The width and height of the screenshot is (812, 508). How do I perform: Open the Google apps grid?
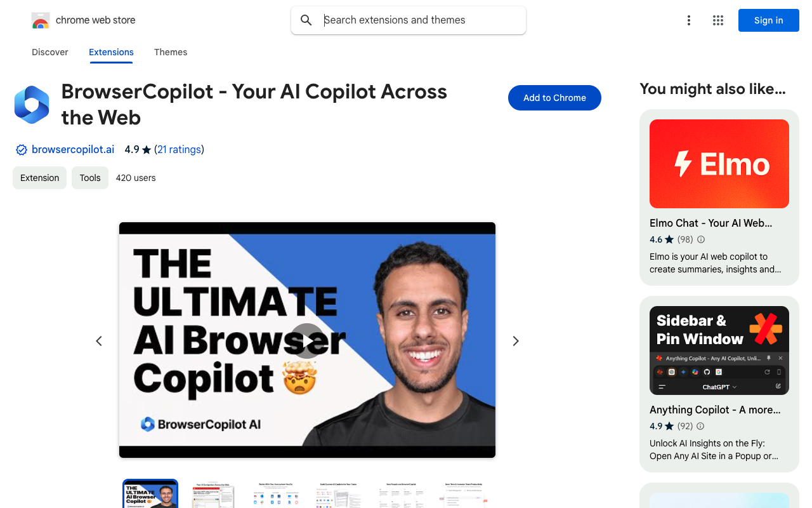coord(718,20)
